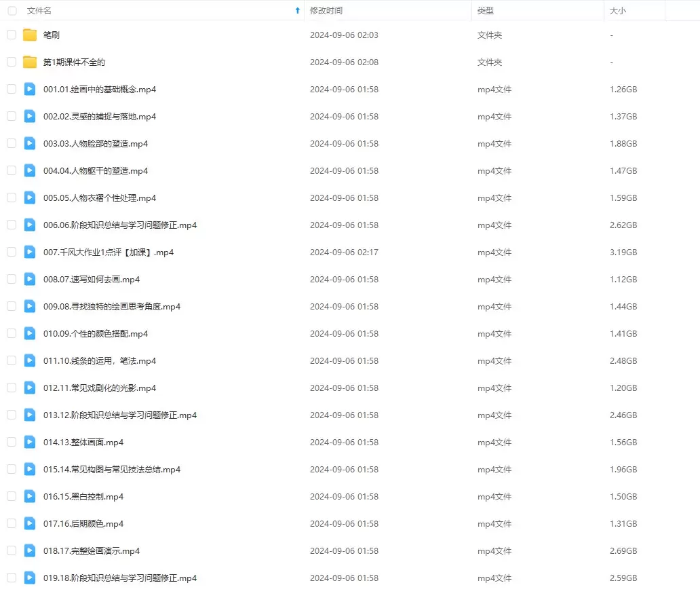This screenshot has height=600, width=700.
Task: Click video icon of 003.03.人物脸部的塑造.mp4
Action: tap(30, 144)
